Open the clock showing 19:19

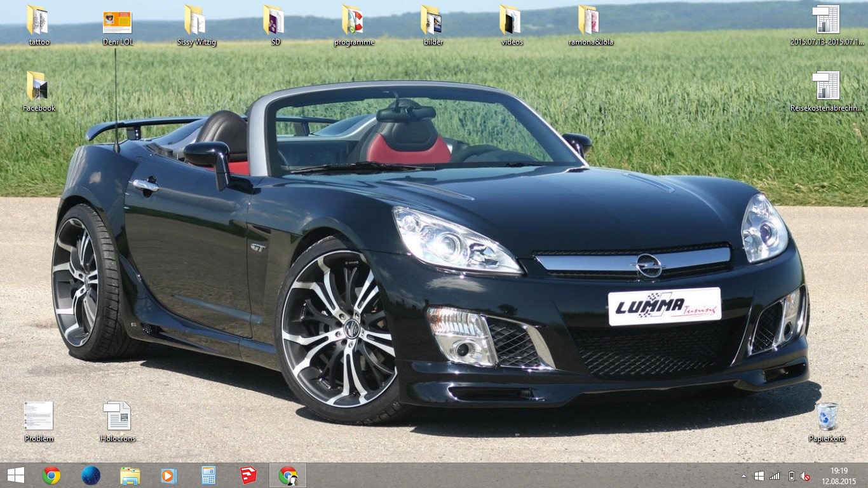tap(839, 475)
